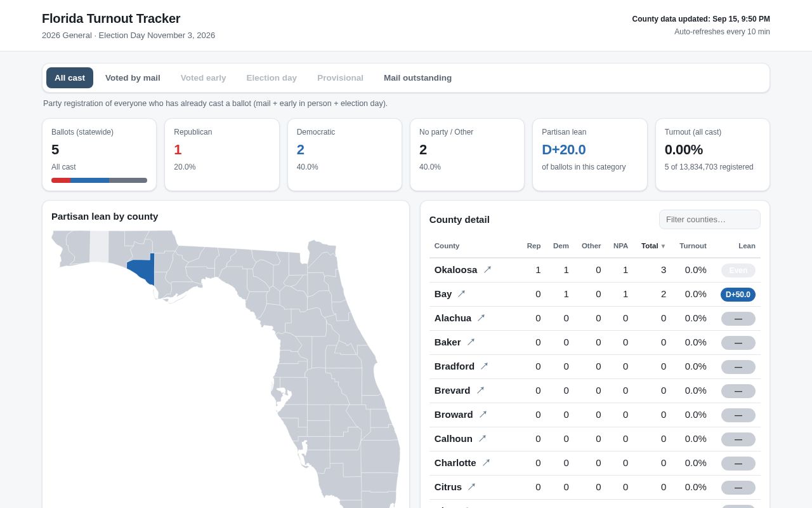Click County data updated timestamp text
Viewport: 812px width, 508px height.
[x=701, y=19]
